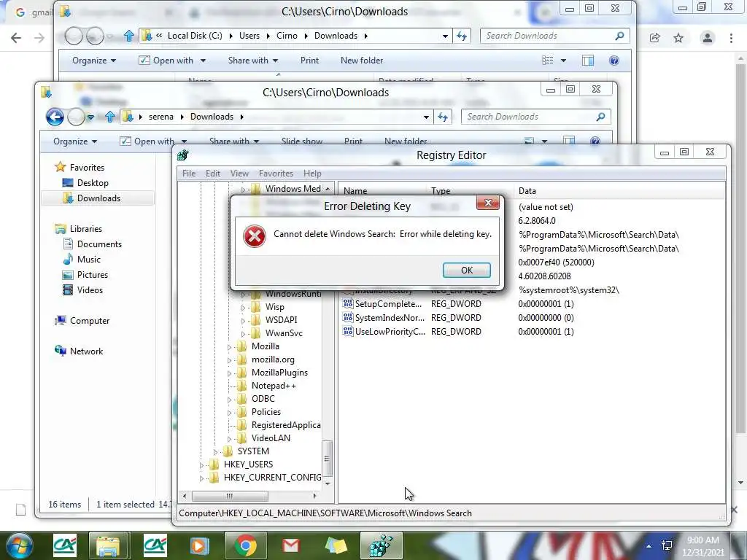Viewport: 747px width, 560px height.
Task: Open Favorites menu in Registry Editor
Action: tap(276, 174)
